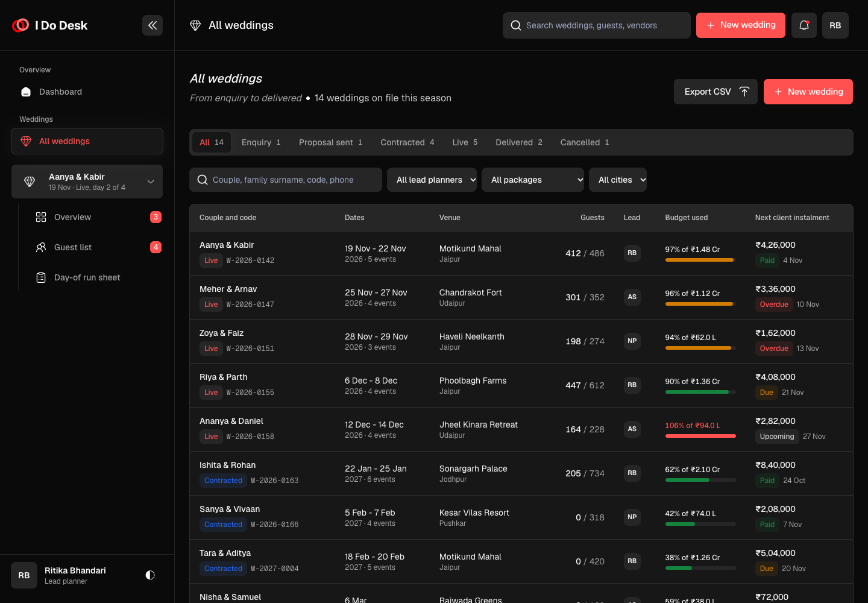Switch to the Delivered tab

coord(519,142)
